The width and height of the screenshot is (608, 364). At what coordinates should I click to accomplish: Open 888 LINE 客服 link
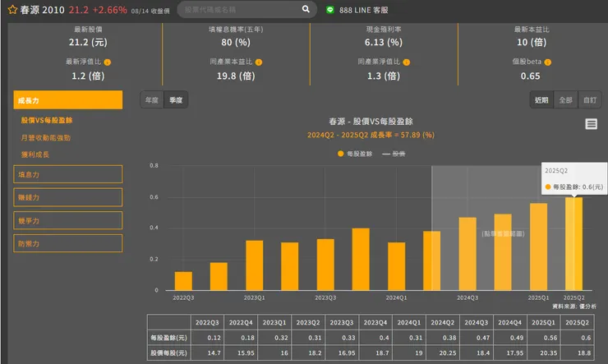pos(364,10)
